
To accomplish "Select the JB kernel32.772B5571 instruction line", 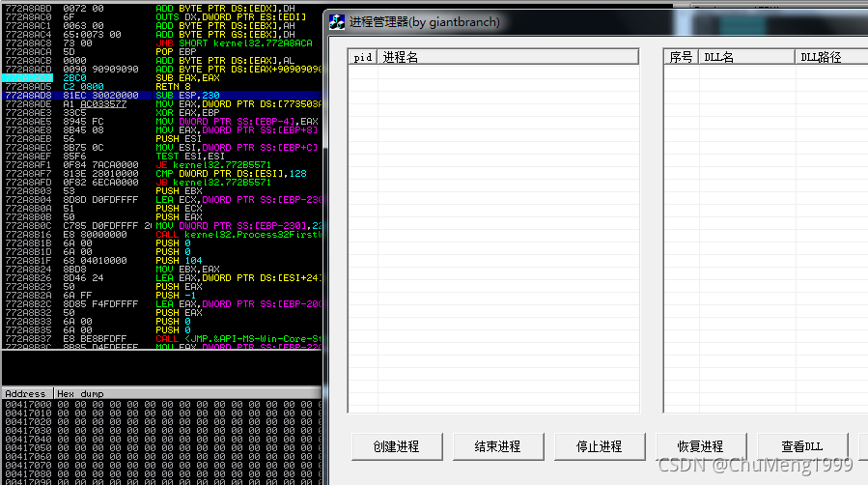I will 161,183.
